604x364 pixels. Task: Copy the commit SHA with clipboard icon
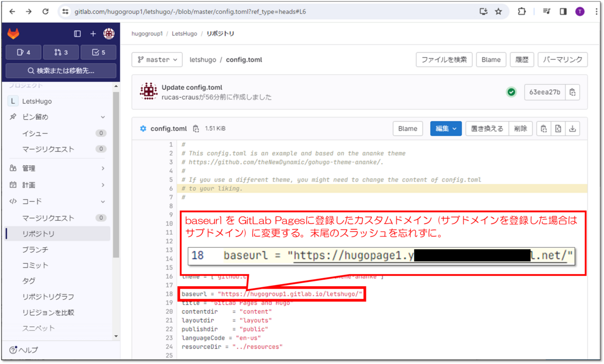(x=573, y=92)
